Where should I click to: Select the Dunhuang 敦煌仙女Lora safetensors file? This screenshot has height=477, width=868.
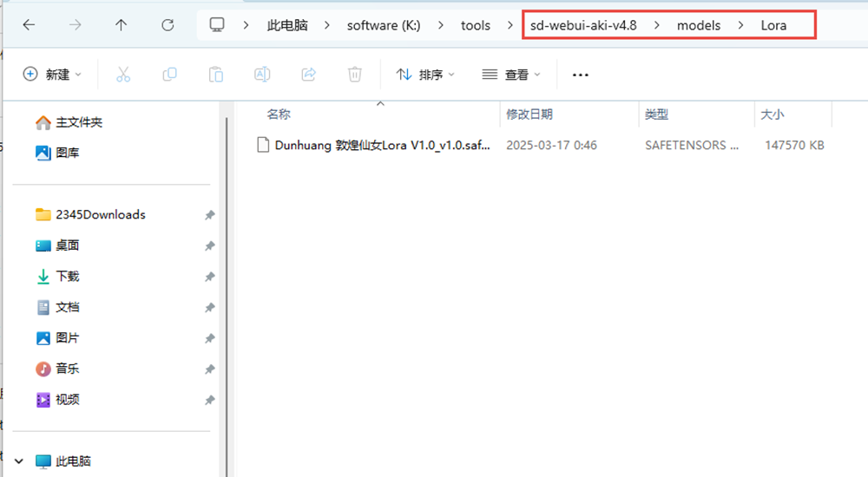[382, 145]
